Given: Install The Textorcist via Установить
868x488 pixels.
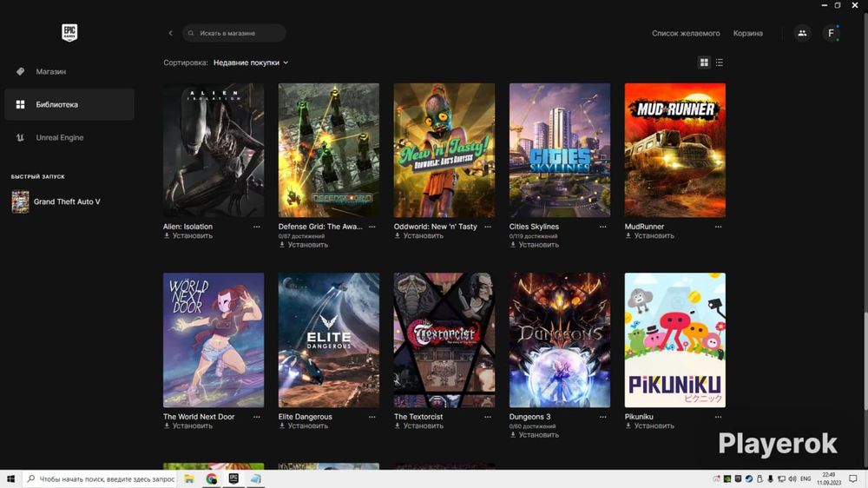Looking at the screenshot, I should pos(419,426).
